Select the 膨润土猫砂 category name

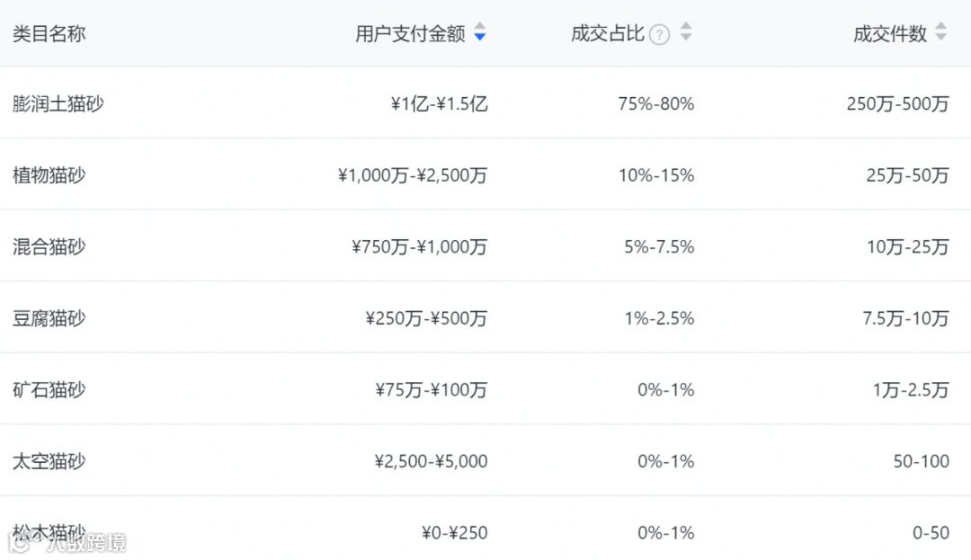click(58, 103)
